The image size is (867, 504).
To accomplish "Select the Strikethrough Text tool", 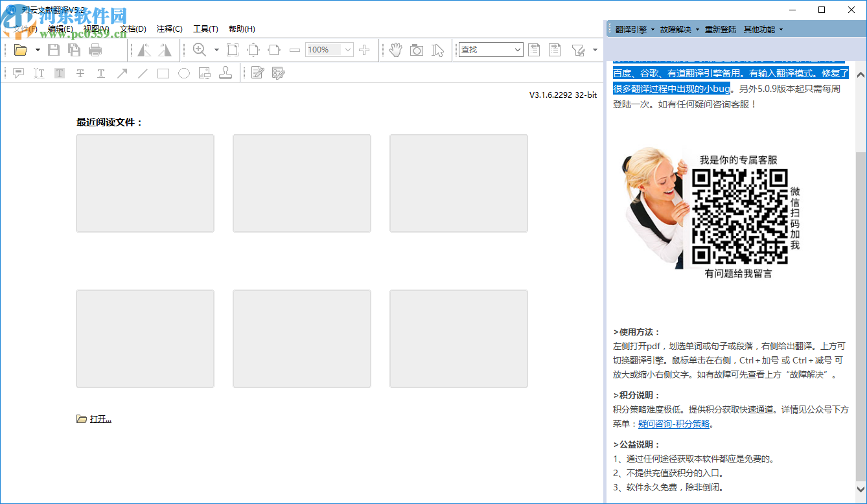I will pyautogui.click(x=80, y=73).
